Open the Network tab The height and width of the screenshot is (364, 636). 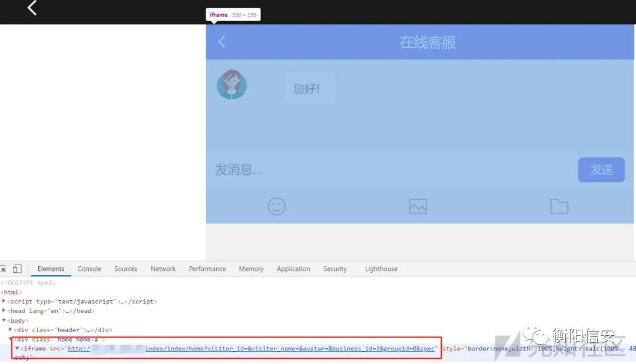[163, 269]
